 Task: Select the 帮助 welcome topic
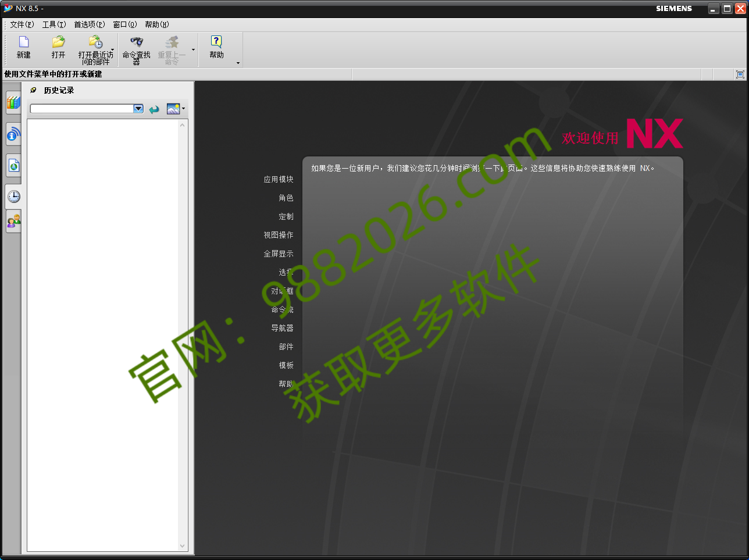286,384
